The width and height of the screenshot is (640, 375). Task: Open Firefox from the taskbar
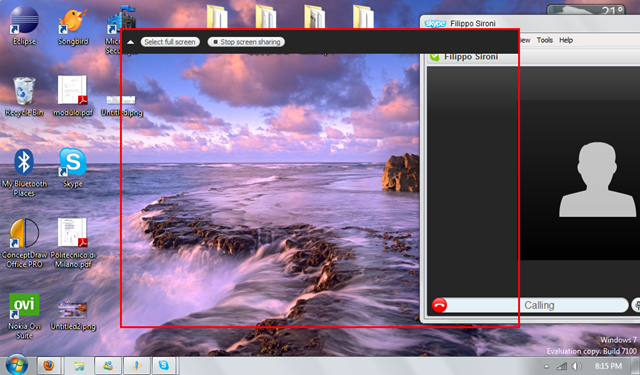click(x=49, y=365)
